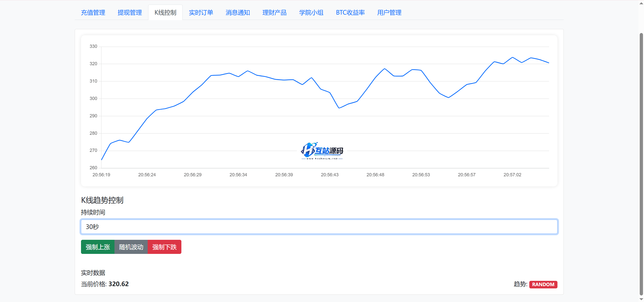The height and width of the screenshot is (302, 644).
Task: Click the current price value 320.62
Action: point(118,284)
